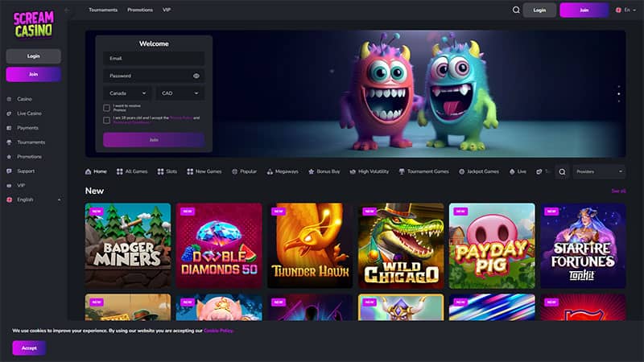Toggle password visibility eye icon
This screenshot has height=362, width=644.
[196, 76]
